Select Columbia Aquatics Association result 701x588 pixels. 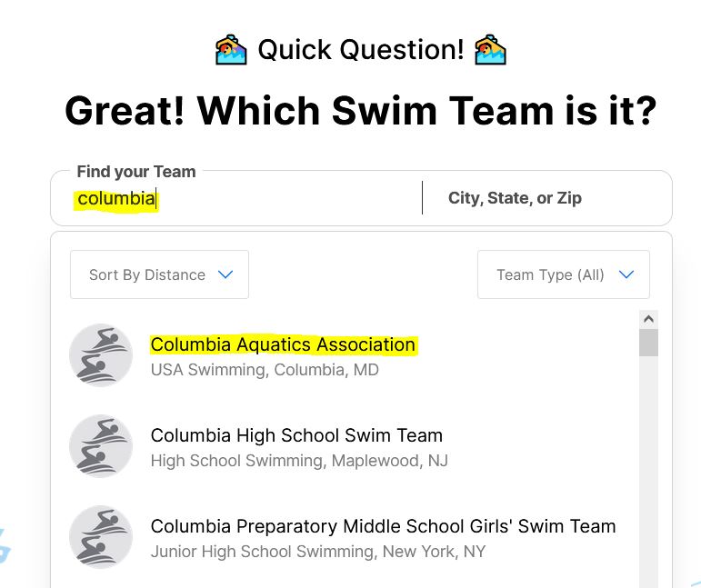(283, 345)
